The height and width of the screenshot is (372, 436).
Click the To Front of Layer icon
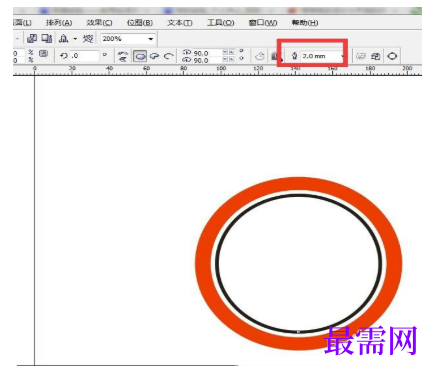(x=361, y=56)
